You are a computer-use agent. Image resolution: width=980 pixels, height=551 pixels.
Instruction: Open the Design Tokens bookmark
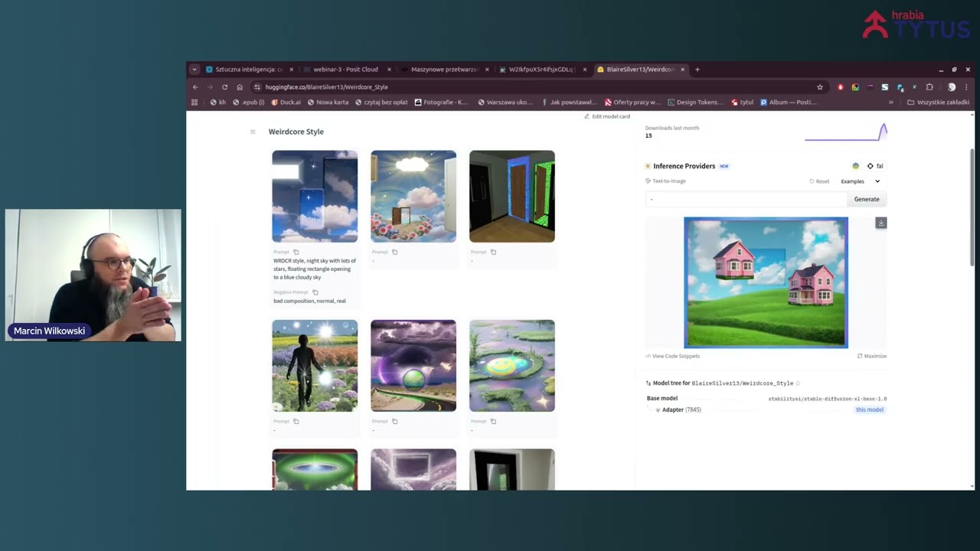(694, 102)
